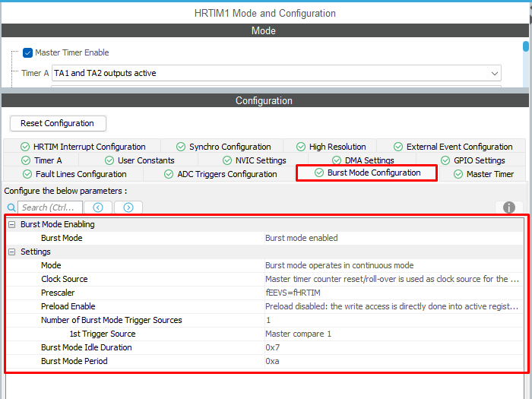Select Burst mode operates in continuous mode value
Image resolution: width=532 pixels, height=399 pixels.
coord(394,265)
